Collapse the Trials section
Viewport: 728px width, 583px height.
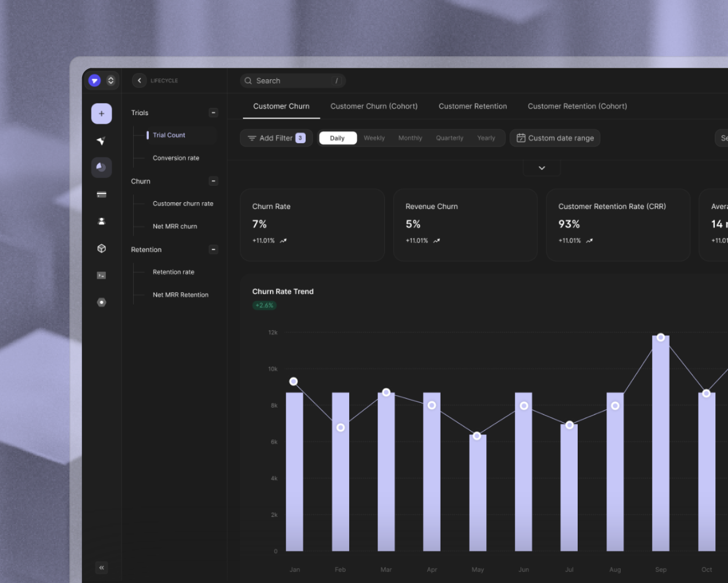tap(214, 113)
